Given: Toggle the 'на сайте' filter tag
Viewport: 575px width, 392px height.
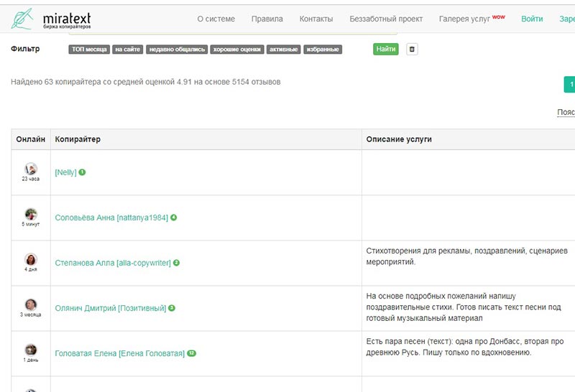Looking at the screenshot, I should (x=127, y=50).
